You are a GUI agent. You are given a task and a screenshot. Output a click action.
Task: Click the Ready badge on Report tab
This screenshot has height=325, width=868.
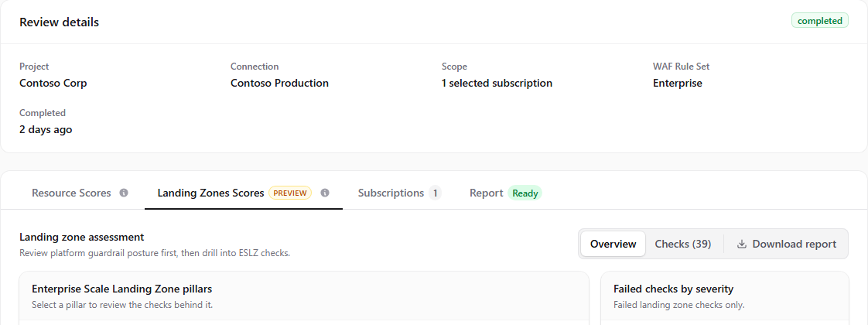pyautogui.click(x=525, y=193)
